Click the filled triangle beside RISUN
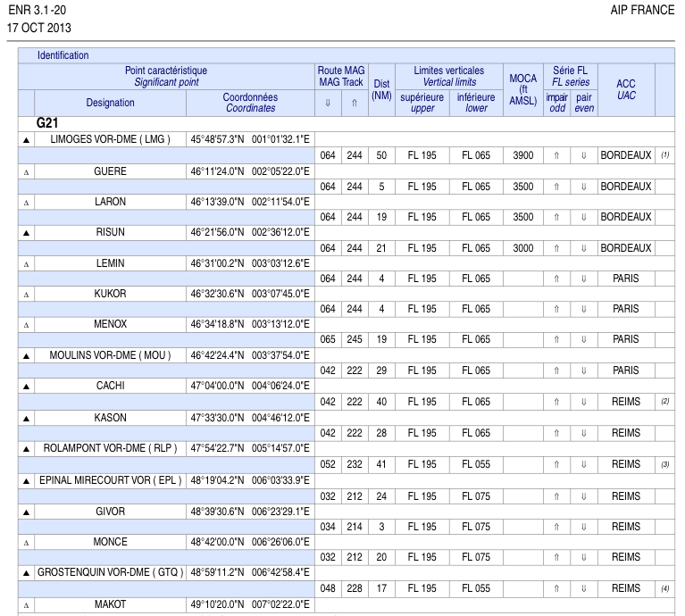The width and height of the screenshot is (685, 616). click(x=26, y=233)
